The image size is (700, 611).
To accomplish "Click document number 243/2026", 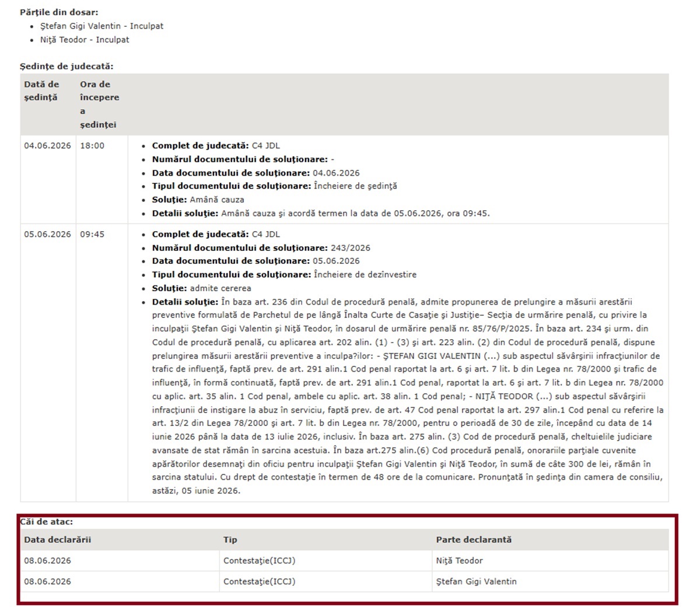I will tap(350, 248).
